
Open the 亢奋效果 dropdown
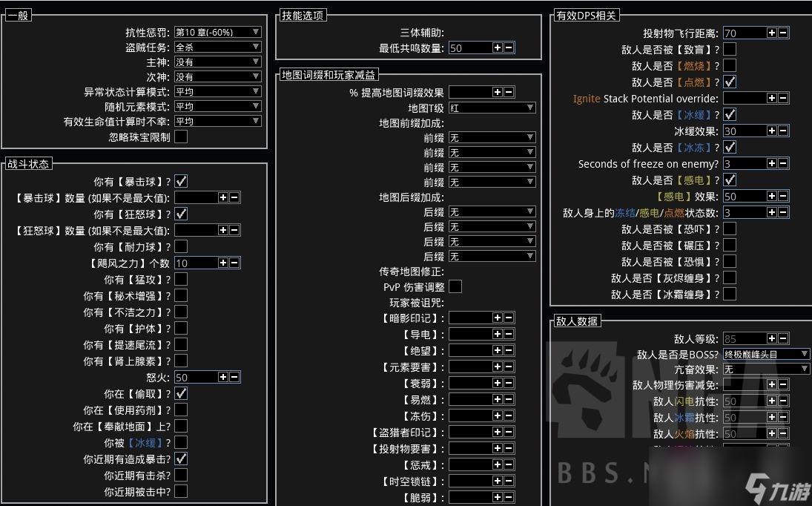pos(767,369)
